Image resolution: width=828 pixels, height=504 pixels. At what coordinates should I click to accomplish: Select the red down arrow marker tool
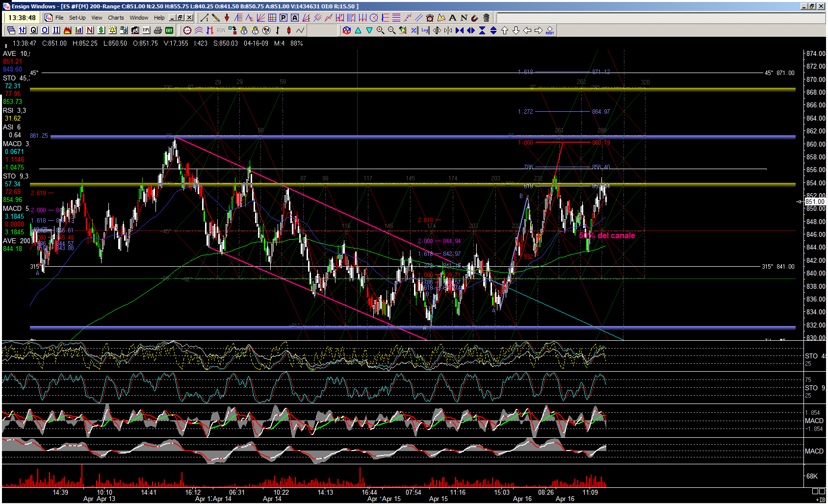[x=227, y=18]
